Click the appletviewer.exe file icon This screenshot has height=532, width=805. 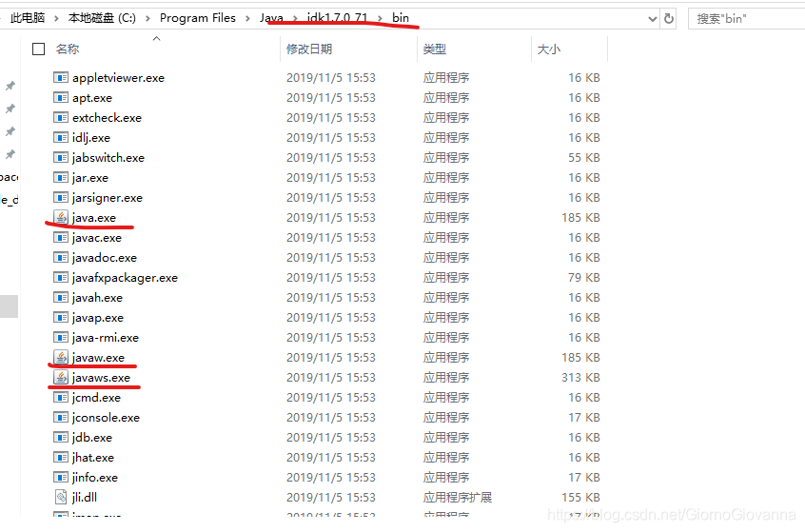click(61, 77)
